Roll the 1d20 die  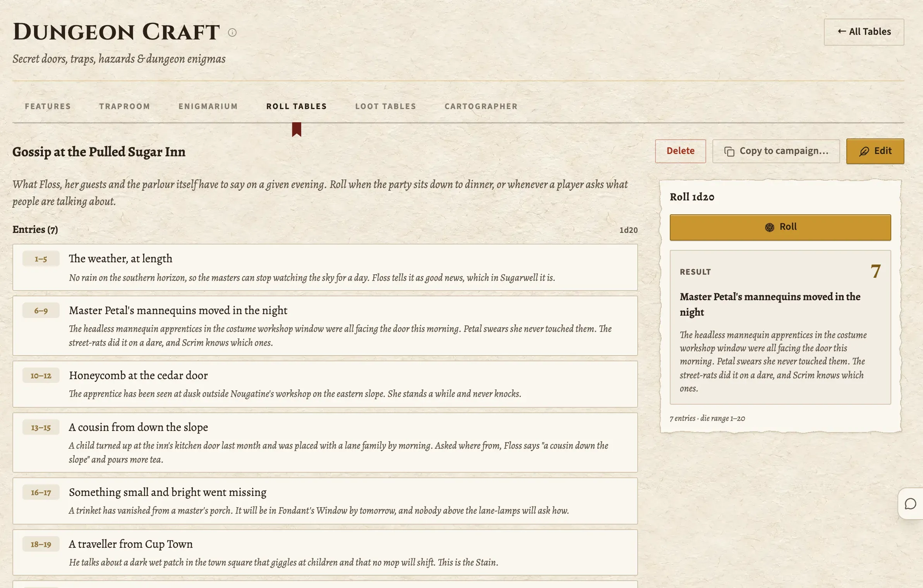coord(780,227)
